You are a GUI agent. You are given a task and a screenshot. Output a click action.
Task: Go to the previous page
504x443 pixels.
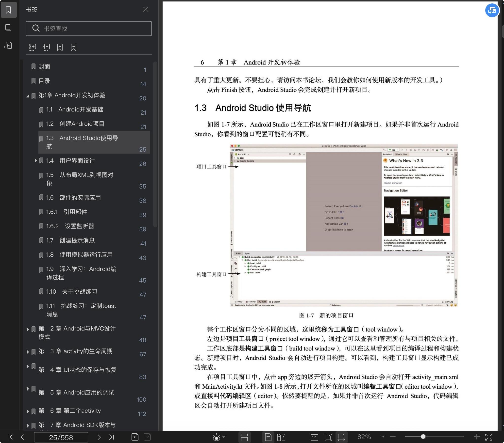click(22, 437)
